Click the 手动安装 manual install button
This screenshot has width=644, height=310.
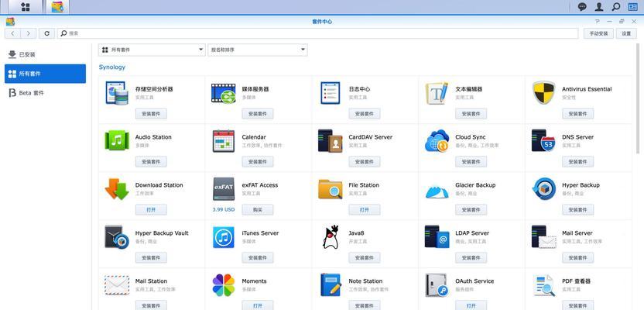coord(598,34)
